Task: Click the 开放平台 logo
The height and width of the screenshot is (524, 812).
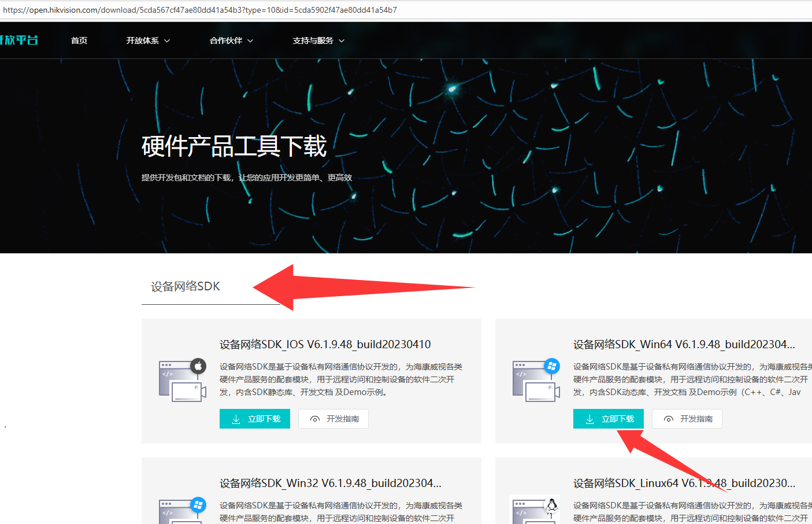Action: coord(19,40)
